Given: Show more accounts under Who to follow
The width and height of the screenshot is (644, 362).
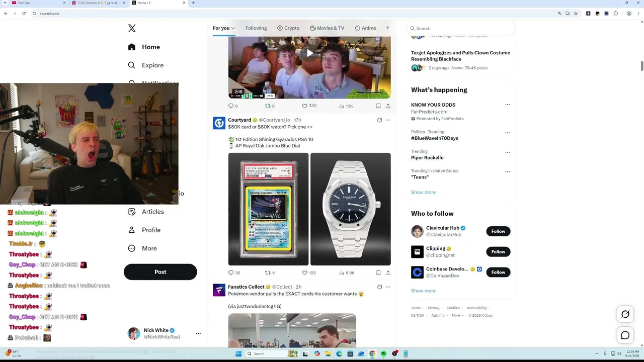Looking at the screenshot, I should pyautogui.click(x=423, y=291).
